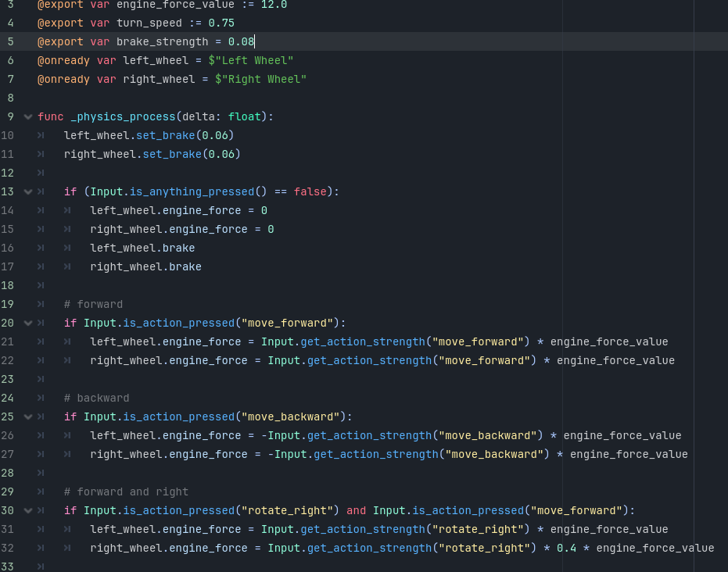728x572 pixels.
Task: Click set_brake on the left_wheel line
Action: click(165, 136)
